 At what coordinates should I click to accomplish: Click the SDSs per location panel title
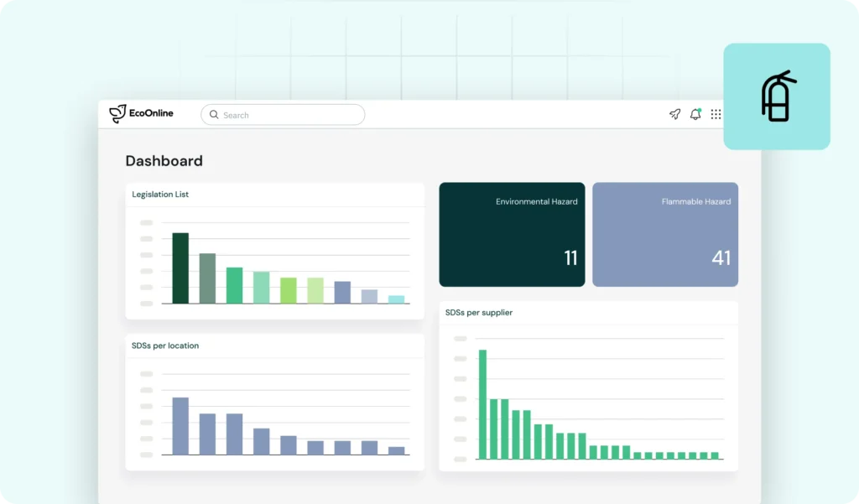[x=165, y=346]
